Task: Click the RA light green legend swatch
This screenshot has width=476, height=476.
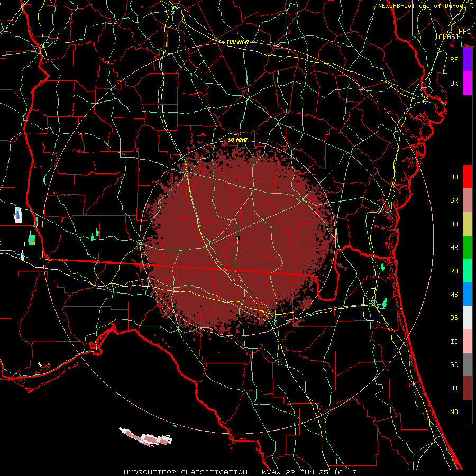Action: tap(467, 271)
